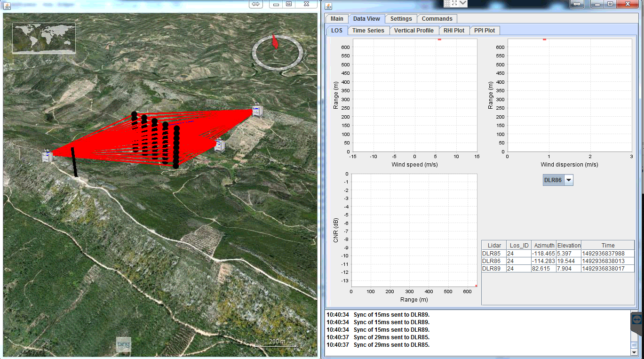Open the Settings tab
This screenshot has height=359, width=644.
401,19
